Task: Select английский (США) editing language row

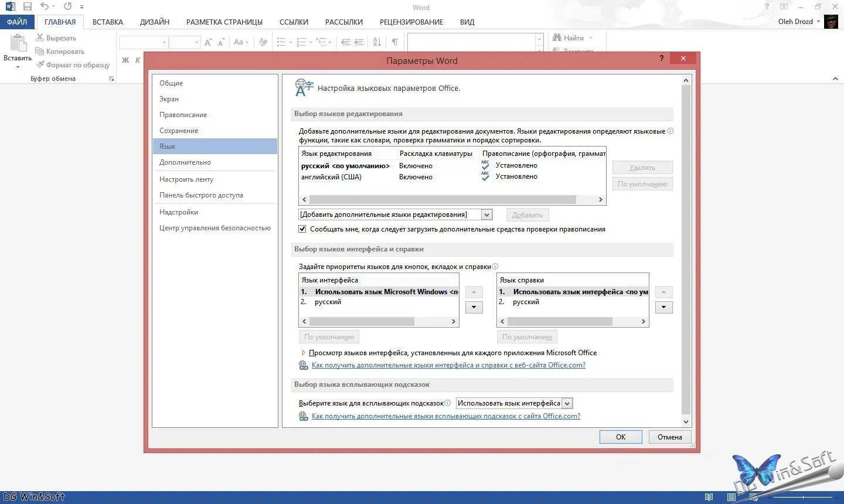Action: click(x=452, y=176)
